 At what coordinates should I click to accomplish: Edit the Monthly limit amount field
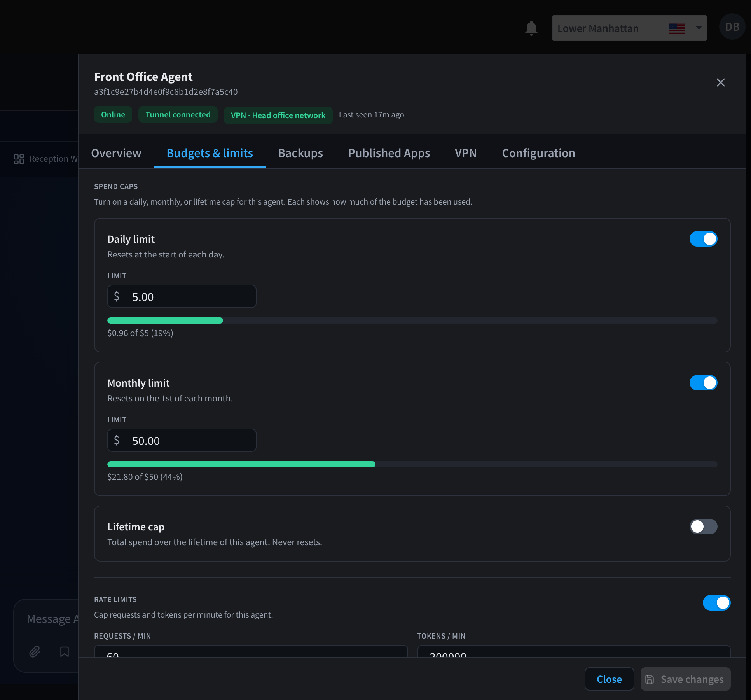[182, 440]
